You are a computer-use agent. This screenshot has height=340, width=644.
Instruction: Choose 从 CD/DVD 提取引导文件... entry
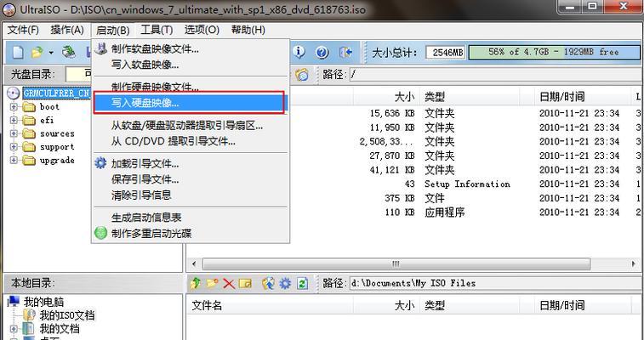click(x=174, y=141)
